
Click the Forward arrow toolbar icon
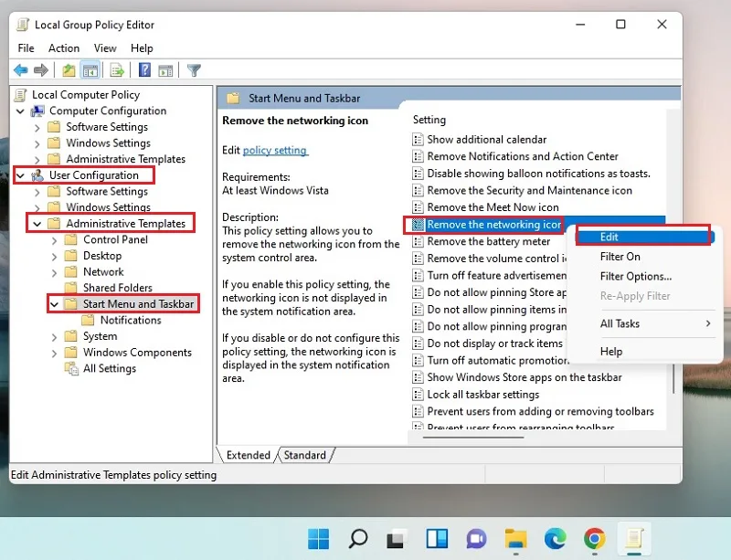[41, 70]
